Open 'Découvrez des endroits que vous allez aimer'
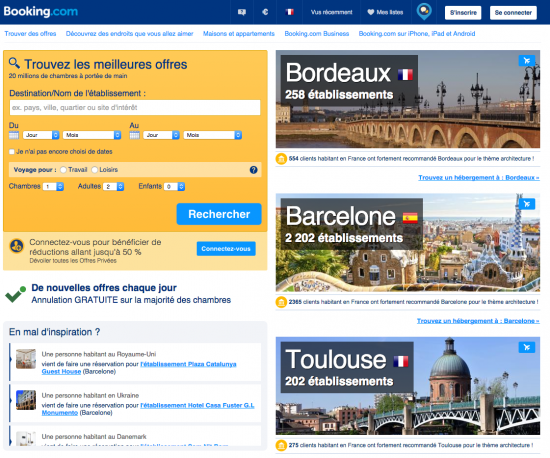 (129, 34)
